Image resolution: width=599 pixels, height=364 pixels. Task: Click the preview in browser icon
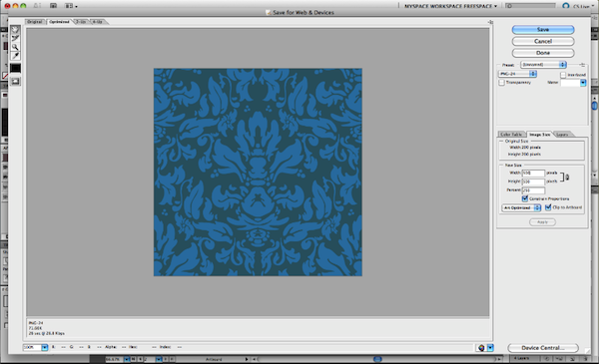481,348
